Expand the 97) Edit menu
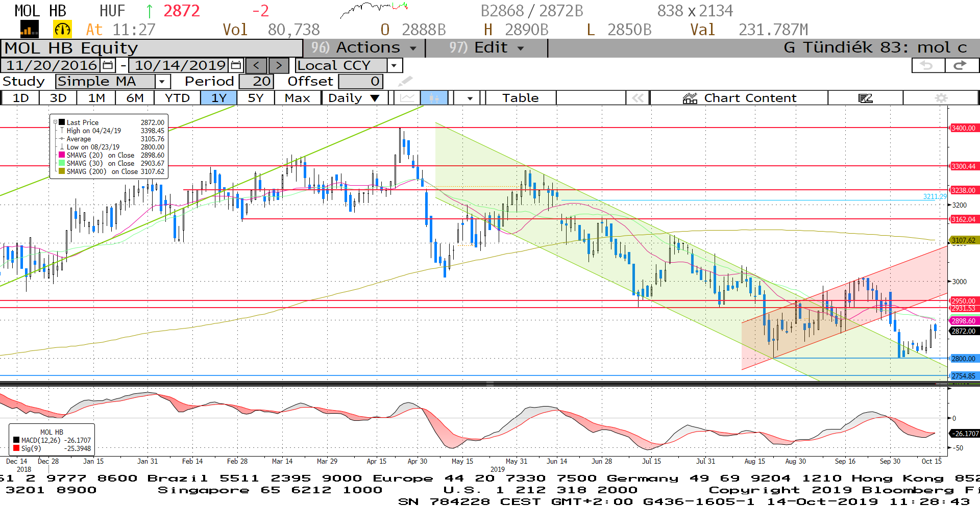 click(486, 48)
